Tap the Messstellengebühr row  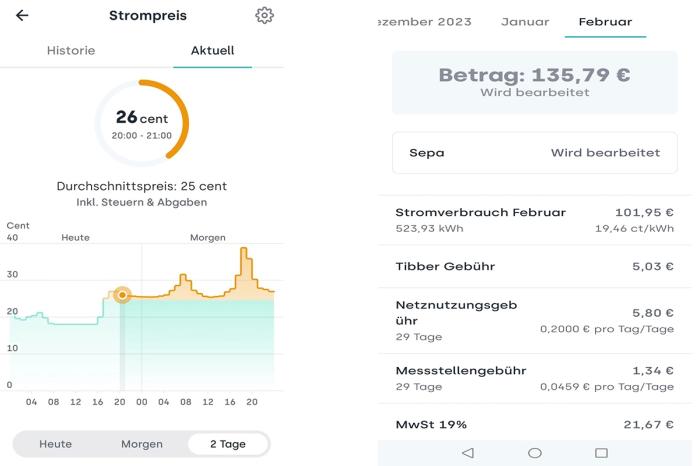534,378
